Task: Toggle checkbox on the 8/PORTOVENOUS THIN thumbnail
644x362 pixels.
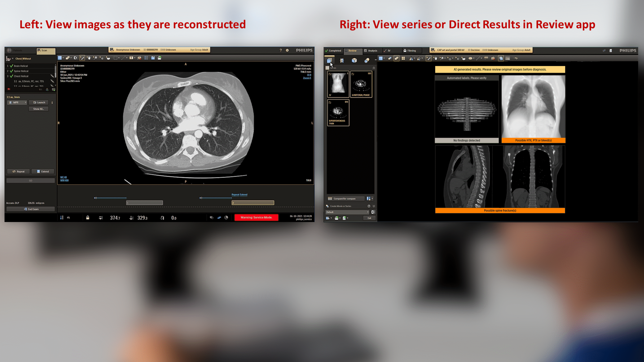Action: tap(330, 102)
